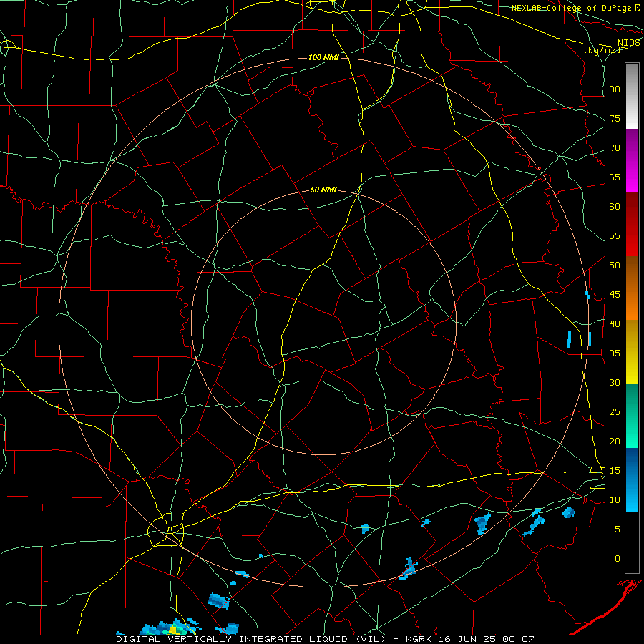
Task: Pick the yellow segment of the color bar
Action: tap(632, 352)
